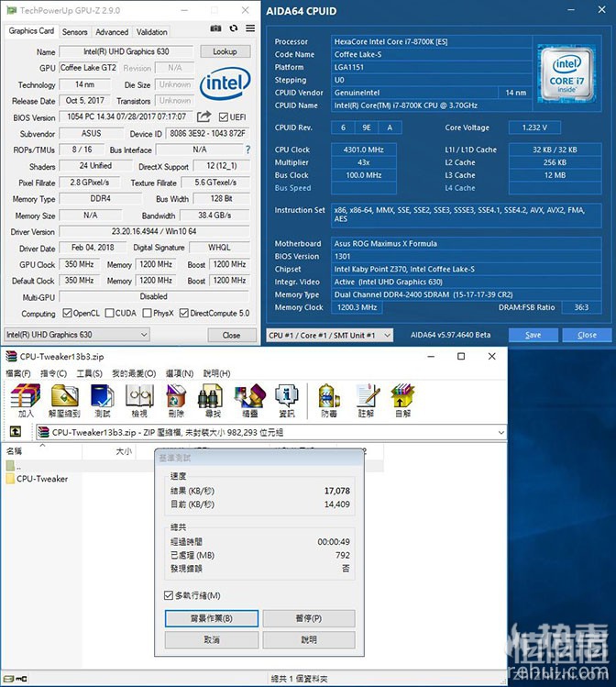616x687 pixels.
Task: Click the WinRAR Wizard (精靈) icon
Action: click(x=250, y=401)
